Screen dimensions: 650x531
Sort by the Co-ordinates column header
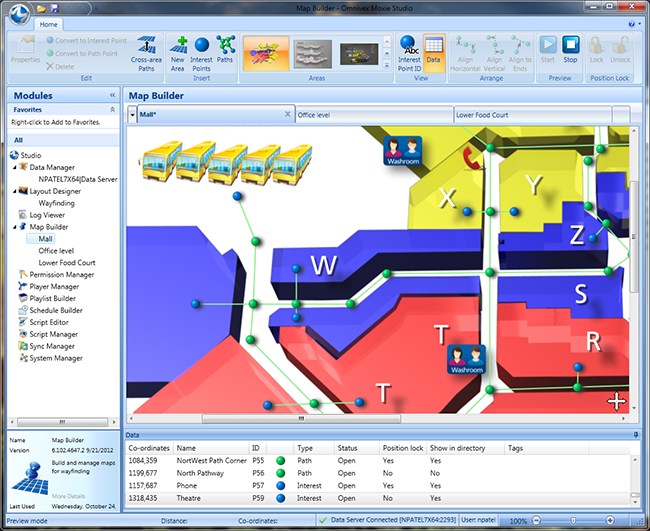149,448
